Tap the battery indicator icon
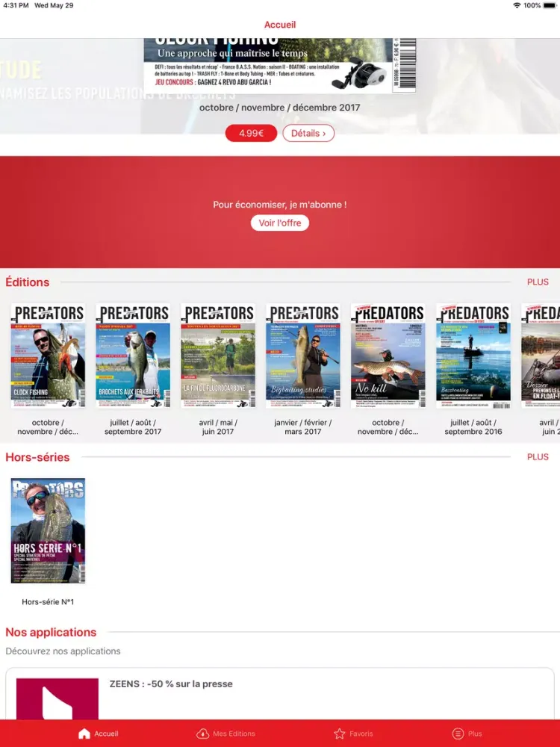 pyautogui.click(x=550, y=5)
